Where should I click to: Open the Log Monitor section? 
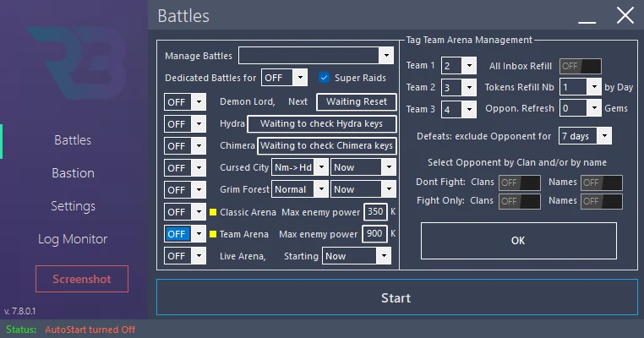(73, 239)
